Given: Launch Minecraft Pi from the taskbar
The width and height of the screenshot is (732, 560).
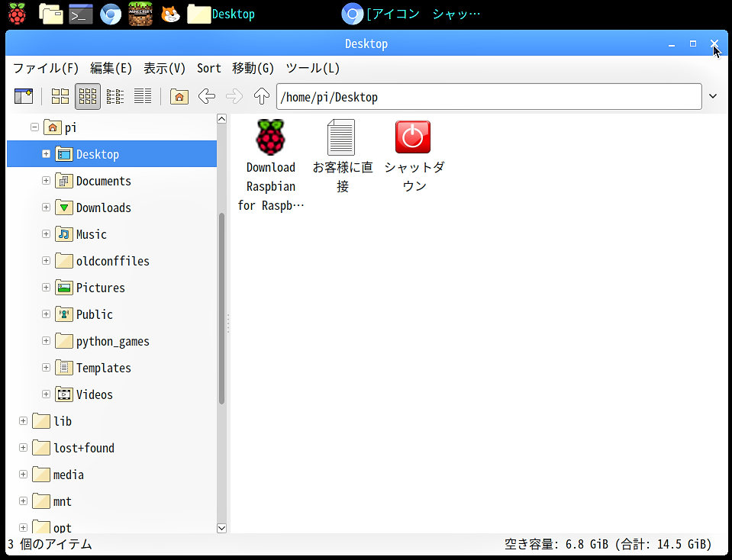Looking at the screenshot, I should (x=140, y=14).
